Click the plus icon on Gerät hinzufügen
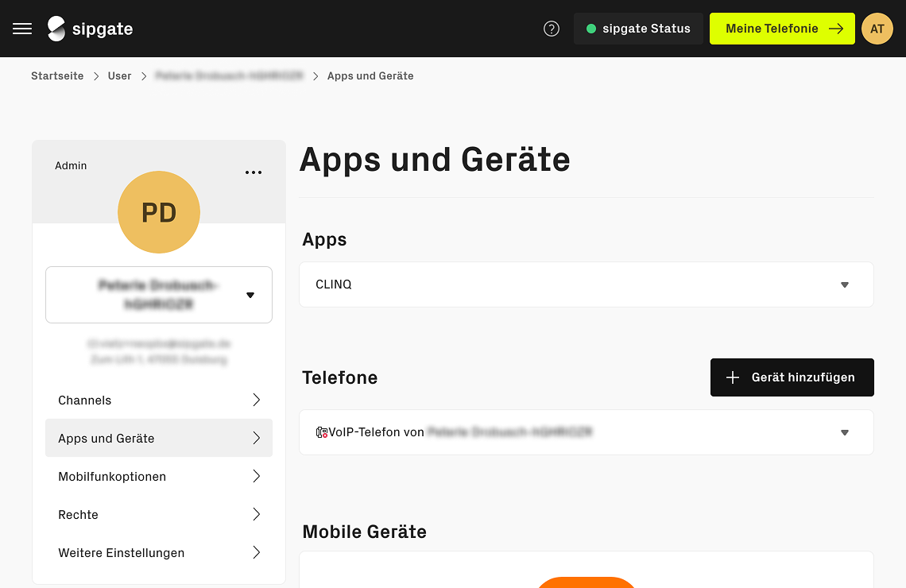This screenshot has width=906, height=588. [733, 377]
